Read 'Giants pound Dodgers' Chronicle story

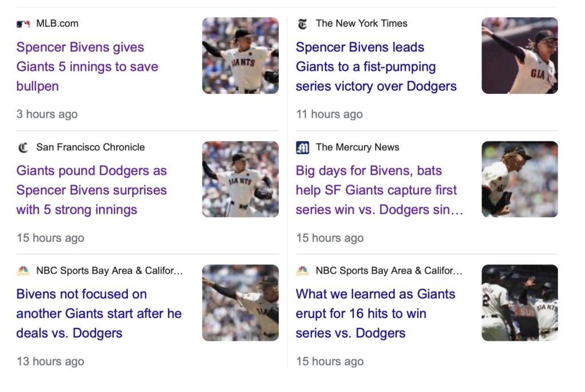[91, 190]
